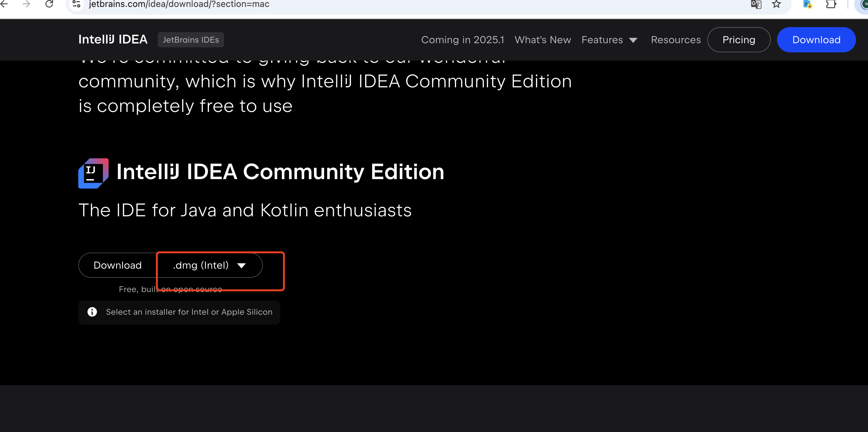Open Coming in 2025.1 page
Image resolution: width=868 pixels, height=432 pixels.
(463, 40)
